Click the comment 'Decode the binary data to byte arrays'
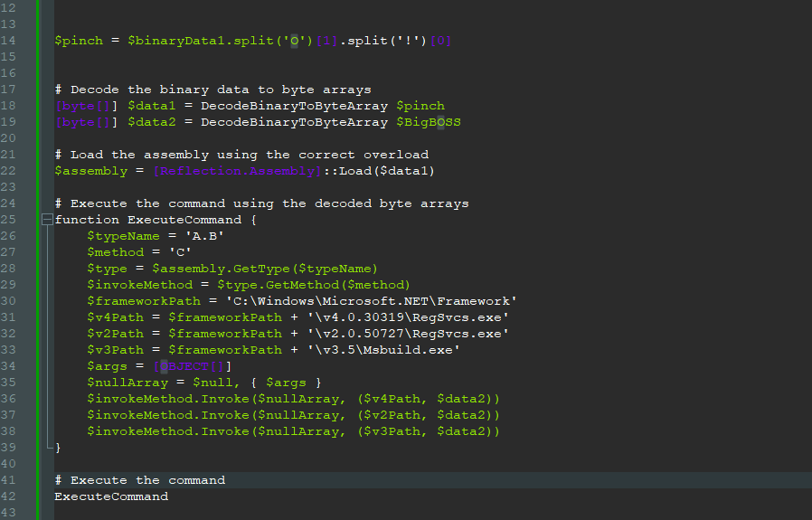Image resolution: width=812 pixels, height=520 pixels. 212,90
